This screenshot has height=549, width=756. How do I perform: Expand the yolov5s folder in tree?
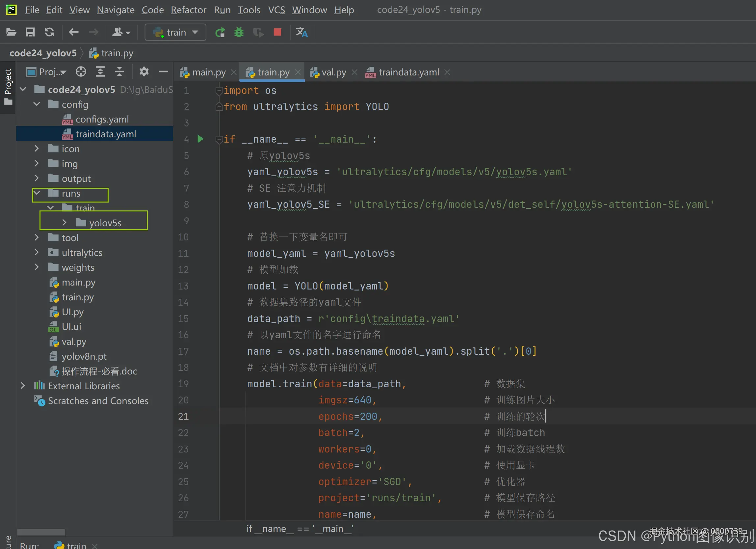tap(64, 223)
